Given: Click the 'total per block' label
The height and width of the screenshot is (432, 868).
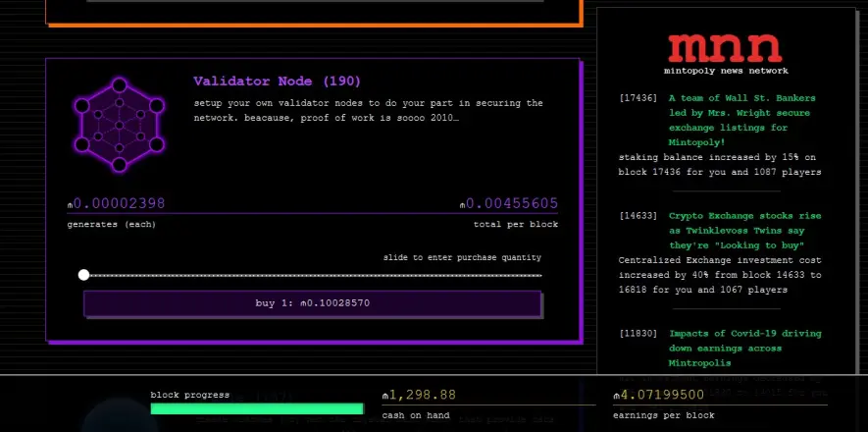Looking at the screenshot, I should point(515,224).
